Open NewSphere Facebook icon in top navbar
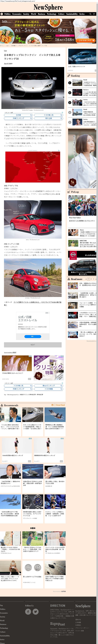Viewport: 98px width, 644px height. 94,14
